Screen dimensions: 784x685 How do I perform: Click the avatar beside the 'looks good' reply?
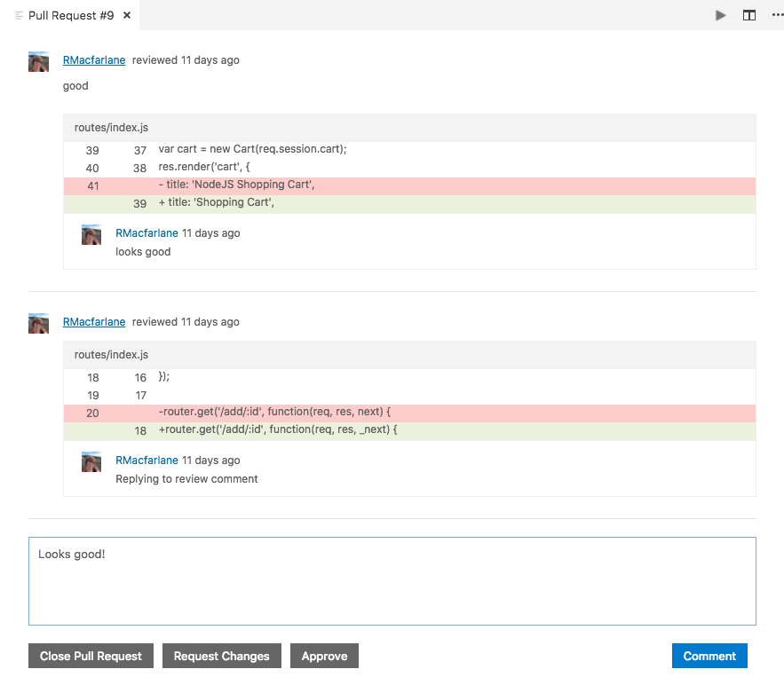[x=90, y=234]
